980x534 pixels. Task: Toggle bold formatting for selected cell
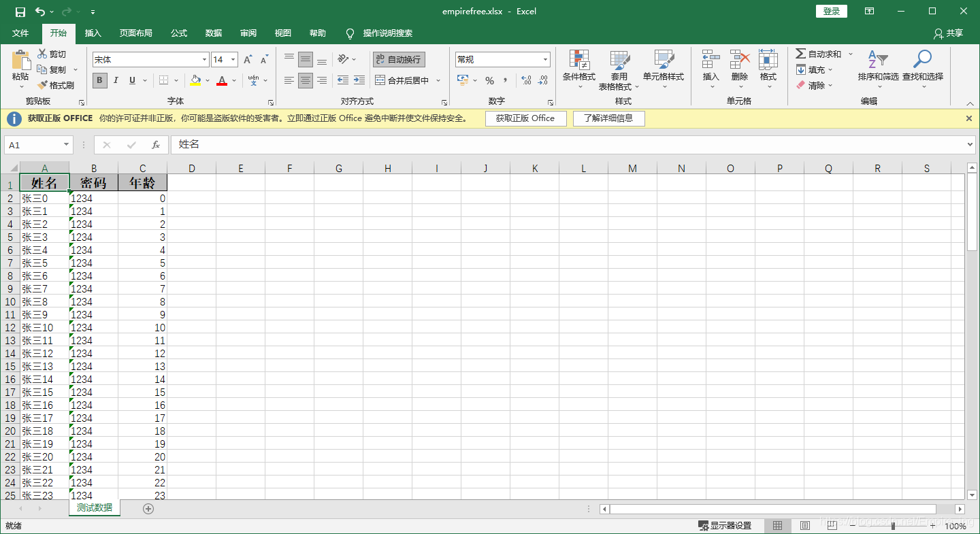pos(99,80)
